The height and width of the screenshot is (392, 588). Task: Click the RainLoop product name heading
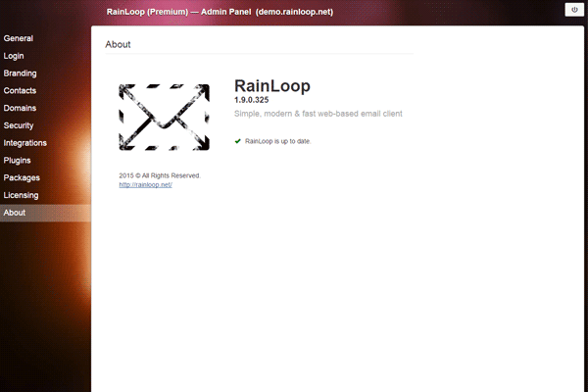pyautogui.click(x=272, y=86)
